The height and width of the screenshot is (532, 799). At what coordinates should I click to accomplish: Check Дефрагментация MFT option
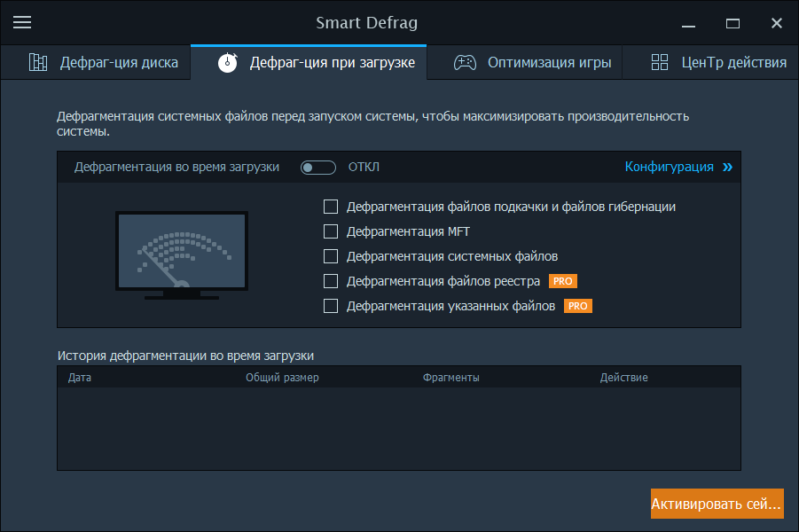point(331,231)
